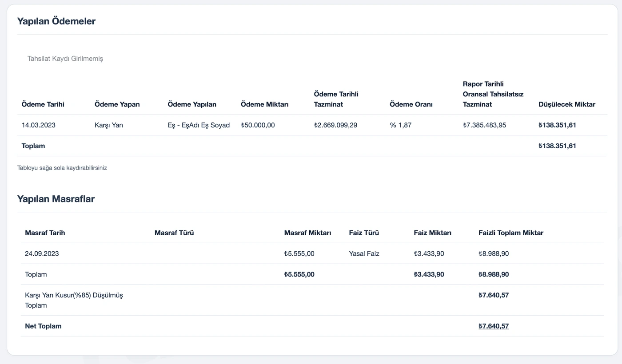This screenshot has height=364, width=622.
Task: Click bold ₺3.433,90 in expenses Toplam row
Action: pyautogui.click(x=429, y=274)
